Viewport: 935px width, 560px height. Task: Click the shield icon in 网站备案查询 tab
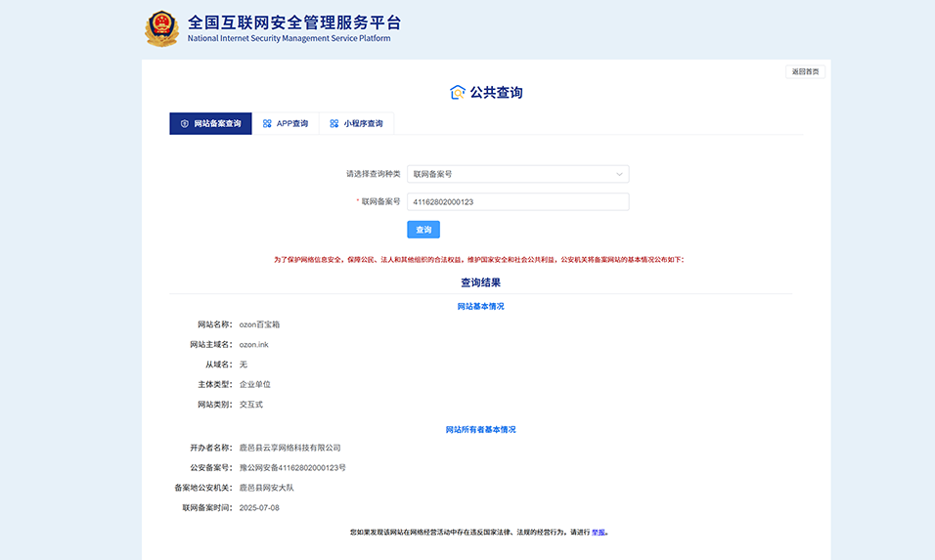(184, 124)
